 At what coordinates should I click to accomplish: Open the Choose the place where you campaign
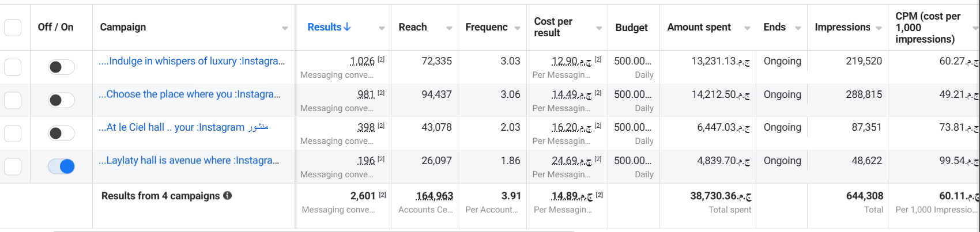(190, 94)
